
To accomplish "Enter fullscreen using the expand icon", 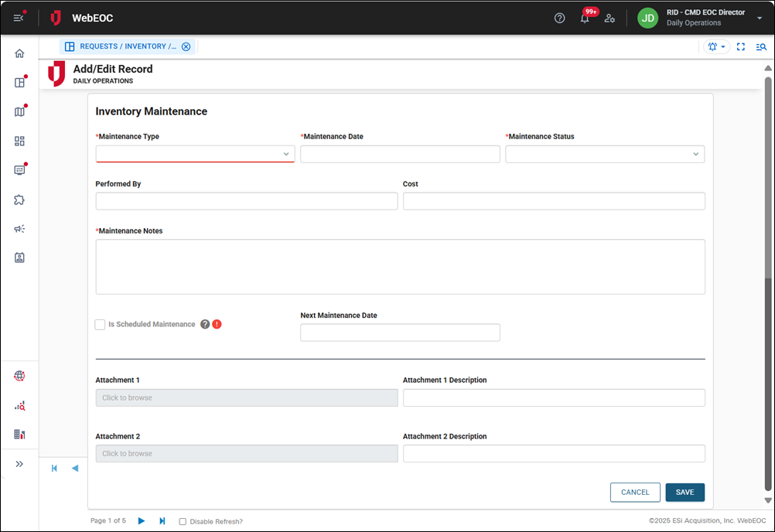I will [x=740, y=46].
